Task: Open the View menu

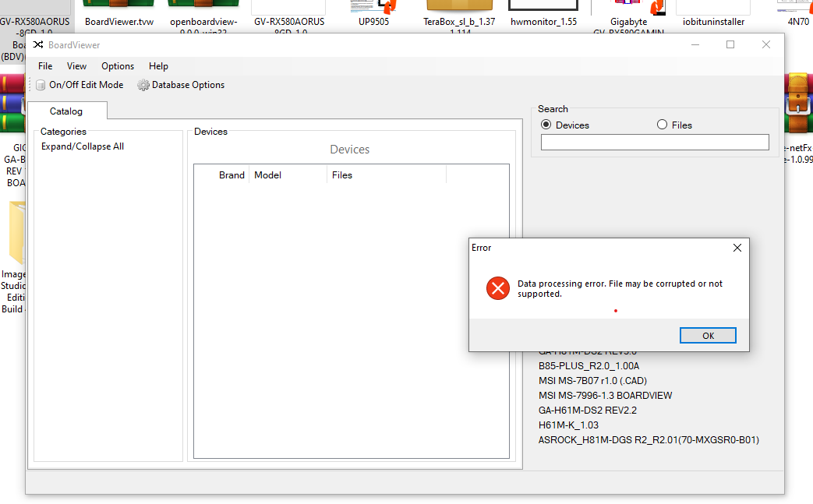Action: pos(76,65)
